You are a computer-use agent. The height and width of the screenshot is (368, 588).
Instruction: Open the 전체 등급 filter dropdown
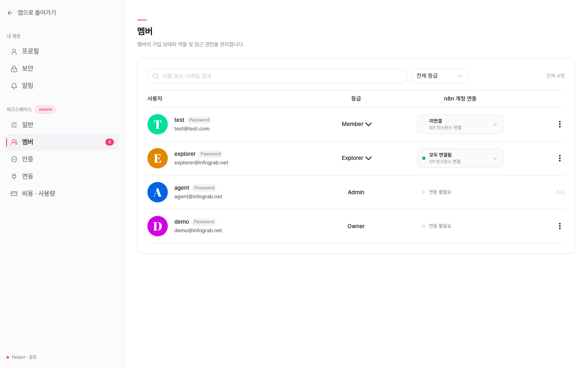439,76
